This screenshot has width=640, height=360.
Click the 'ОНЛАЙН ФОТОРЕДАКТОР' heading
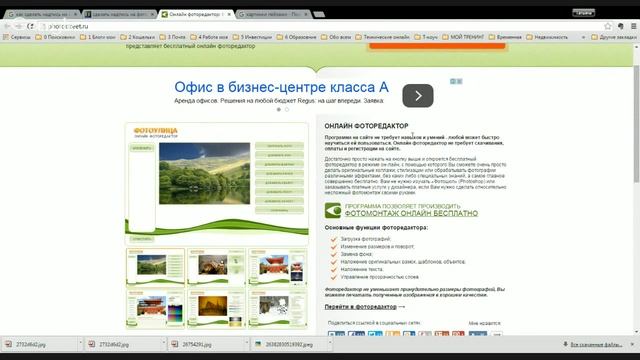point(367,126)
